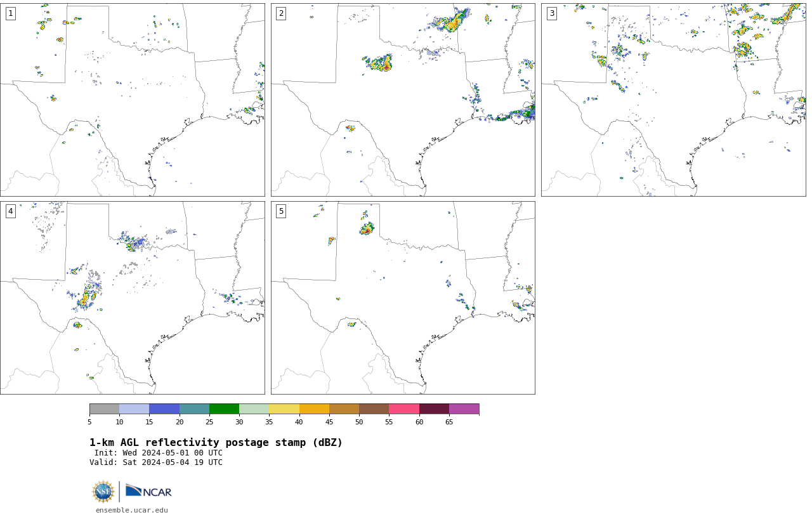This screenshot has height=517, width=812.
Task: Click the panel number 1 label box
Action: coord(10,13)
